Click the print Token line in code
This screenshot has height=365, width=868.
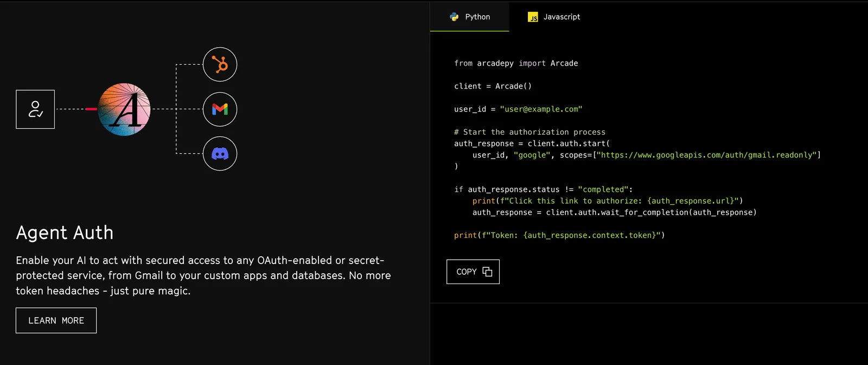(559, 235)
